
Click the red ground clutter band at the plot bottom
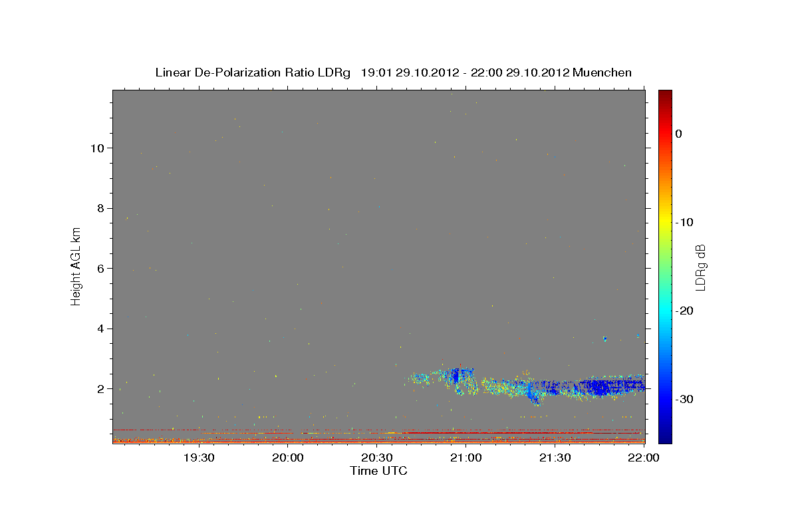click(x=378, y=440)
